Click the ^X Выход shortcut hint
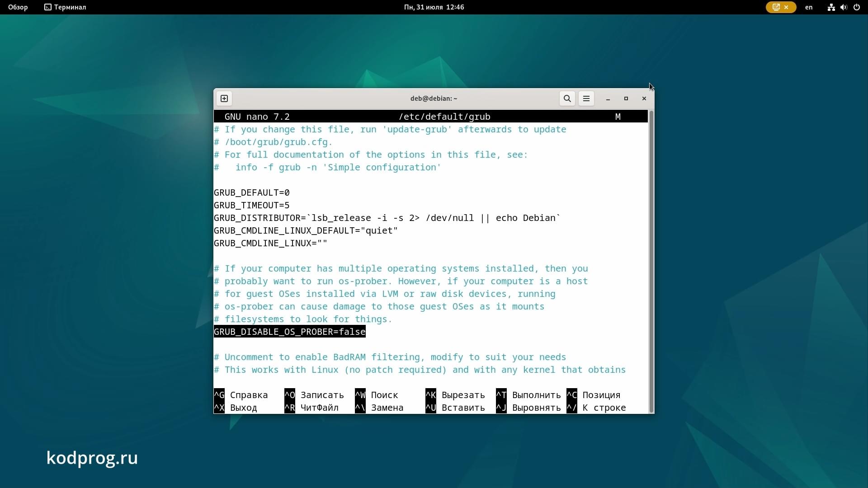Image resolution: width=868 pixels, height=488 pixels. [236, 408]
